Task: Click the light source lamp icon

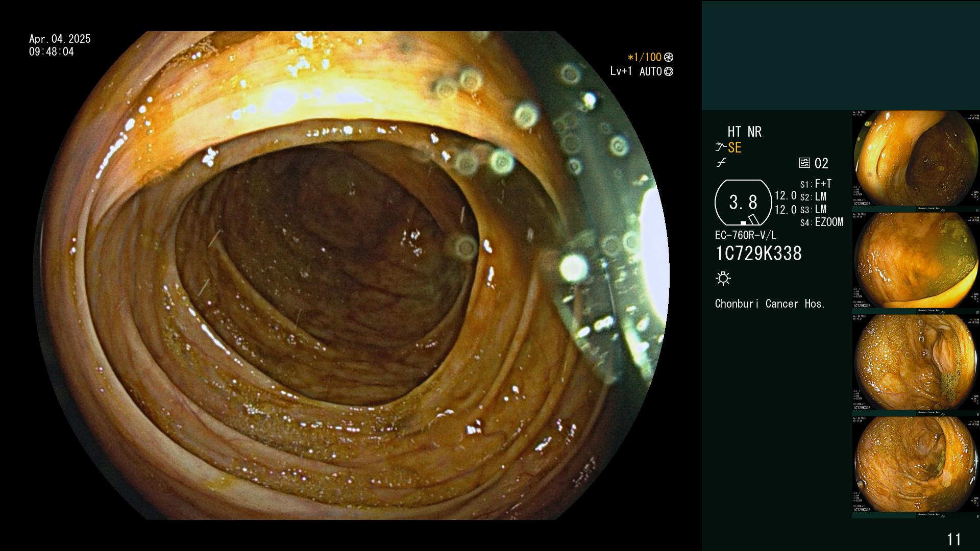Action: point(723,278)
